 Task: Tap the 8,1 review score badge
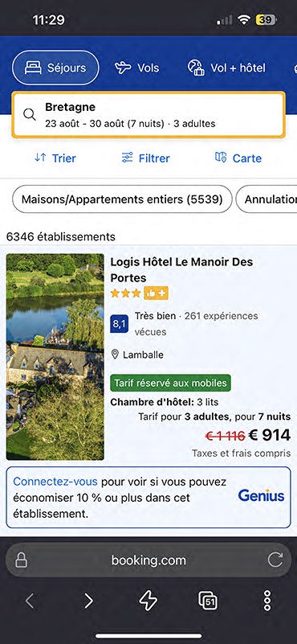pos(120,324)
